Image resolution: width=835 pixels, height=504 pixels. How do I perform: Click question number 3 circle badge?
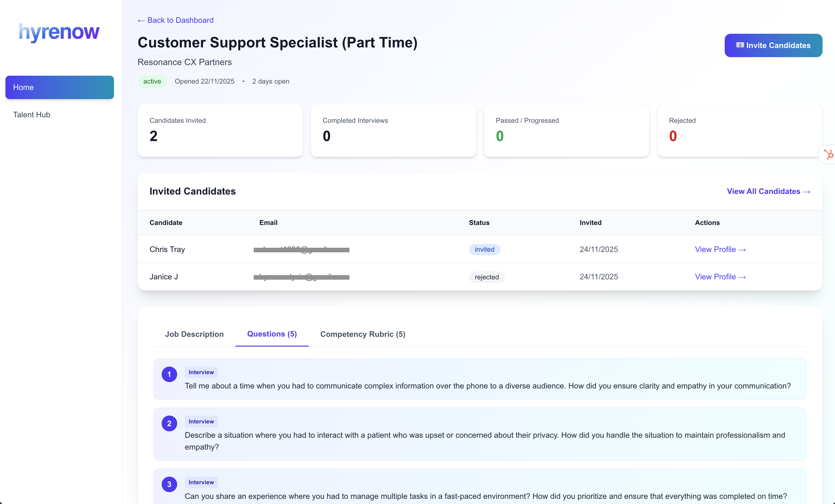click(169, 484)
